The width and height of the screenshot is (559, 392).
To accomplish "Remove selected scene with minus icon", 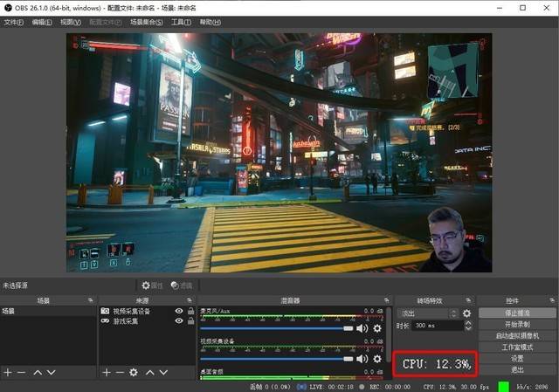I will click(21, 373).
